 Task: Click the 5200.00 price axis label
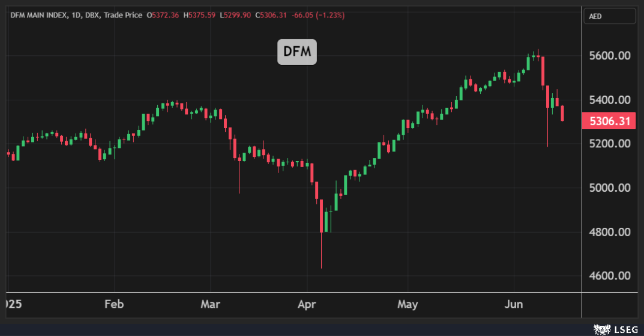610,144
